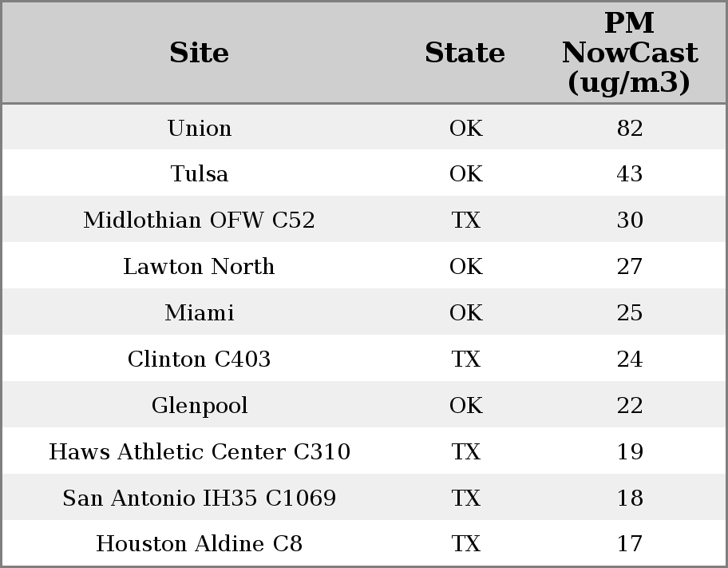This screenshot has height=568, width=728.
Task: Select the 17 value for Houston Aldine
Action: tap(630, 543)
